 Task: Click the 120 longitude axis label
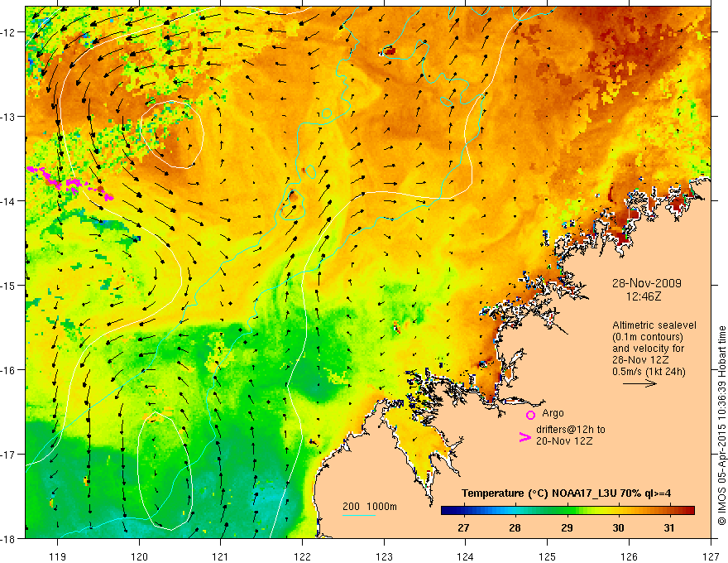point(139,557)
